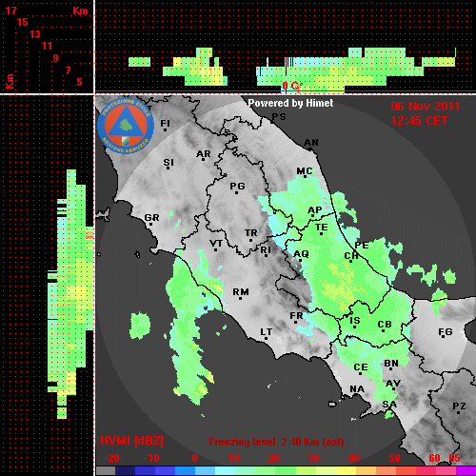Click the AQ city label
The width and height of the screenshot is (476, 476).
pos(301,255)
